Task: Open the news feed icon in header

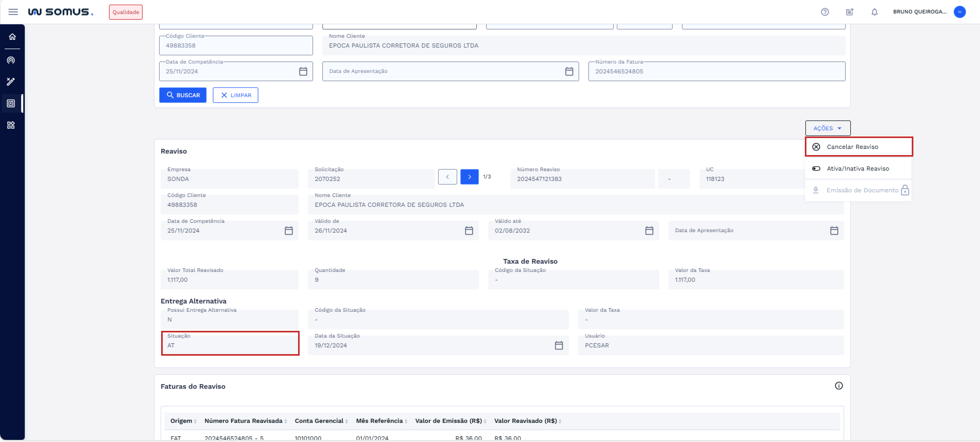Action: [x=850, y=12]
